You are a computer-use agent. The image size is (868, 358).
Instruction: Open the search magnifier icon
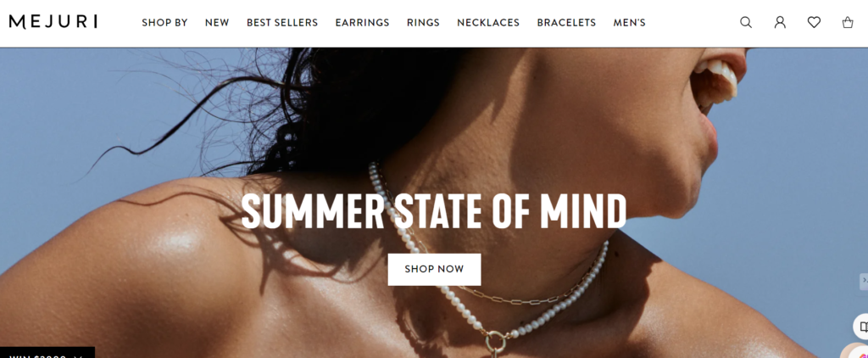(746, 23)
